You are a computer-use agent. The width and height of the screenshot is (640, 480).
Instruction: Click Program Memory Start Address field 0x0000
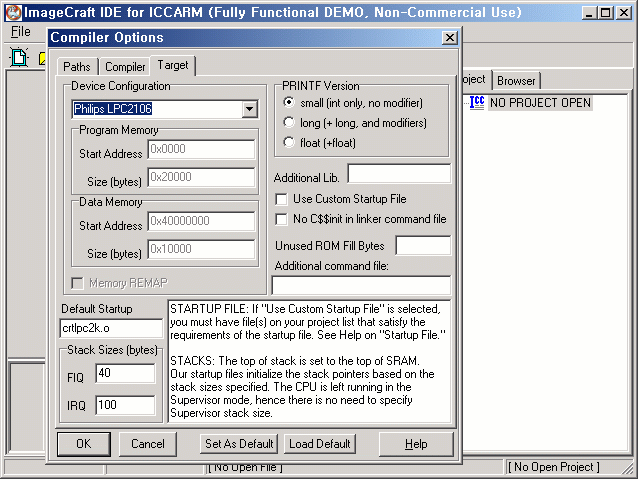tap(201, 149)
